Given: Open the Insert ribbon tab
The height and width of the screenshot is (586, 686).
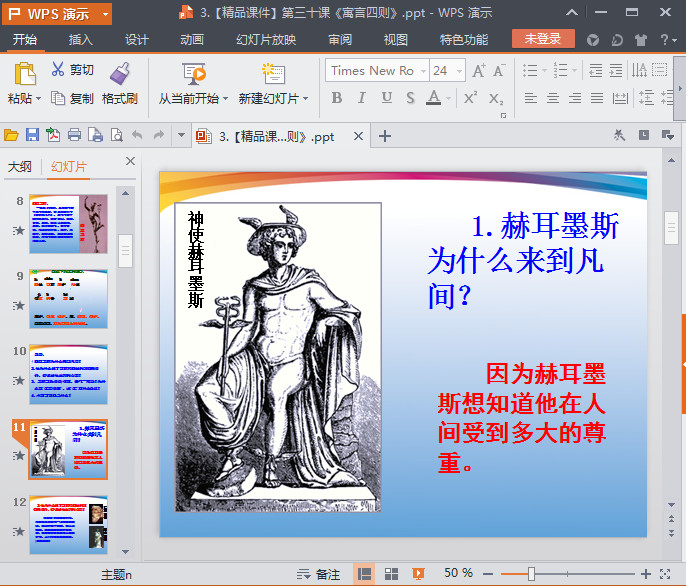Looking at the screenshot, I should [80, 40].
